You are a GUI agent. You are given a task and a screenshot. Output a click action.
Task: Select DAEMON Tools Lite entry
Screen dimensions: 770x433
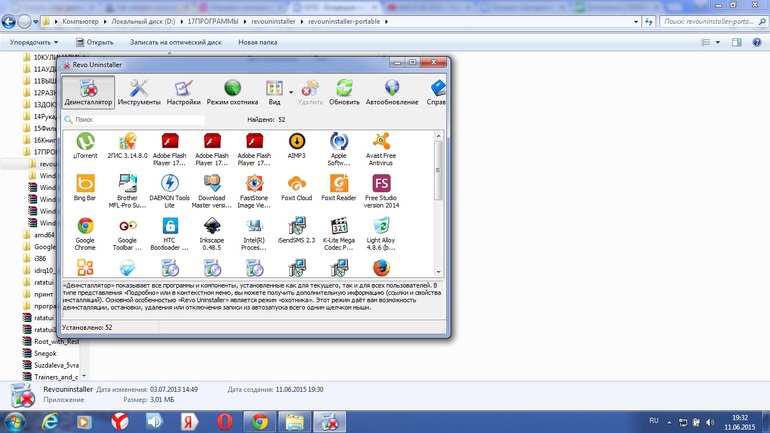tap(169, 189)
